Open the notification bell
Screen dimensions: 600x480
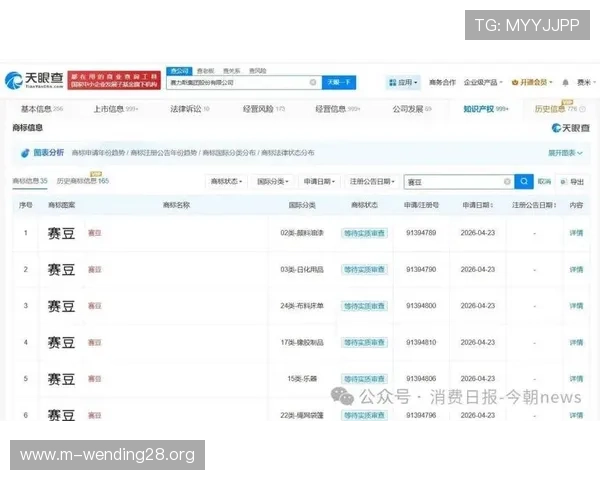[x=565, y=82]
